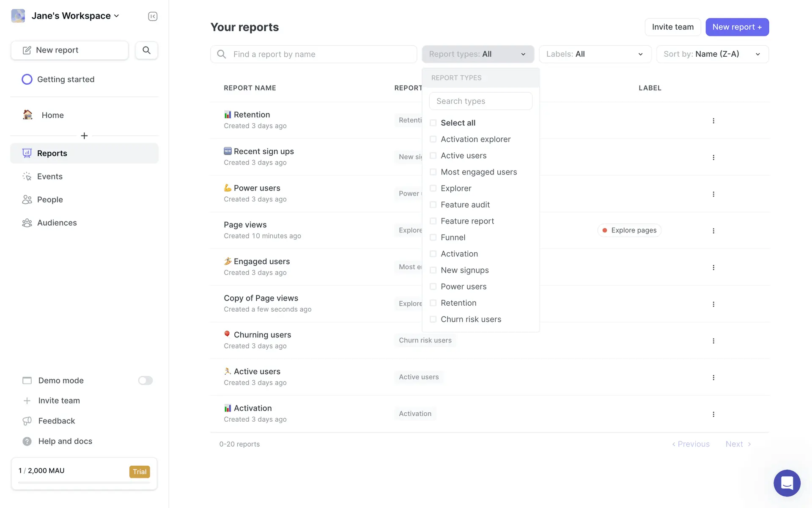The height and width of the screenshot is (508, 812).
Task: Collapse the sidebar panel icon
Action: (x=153, y=16)
